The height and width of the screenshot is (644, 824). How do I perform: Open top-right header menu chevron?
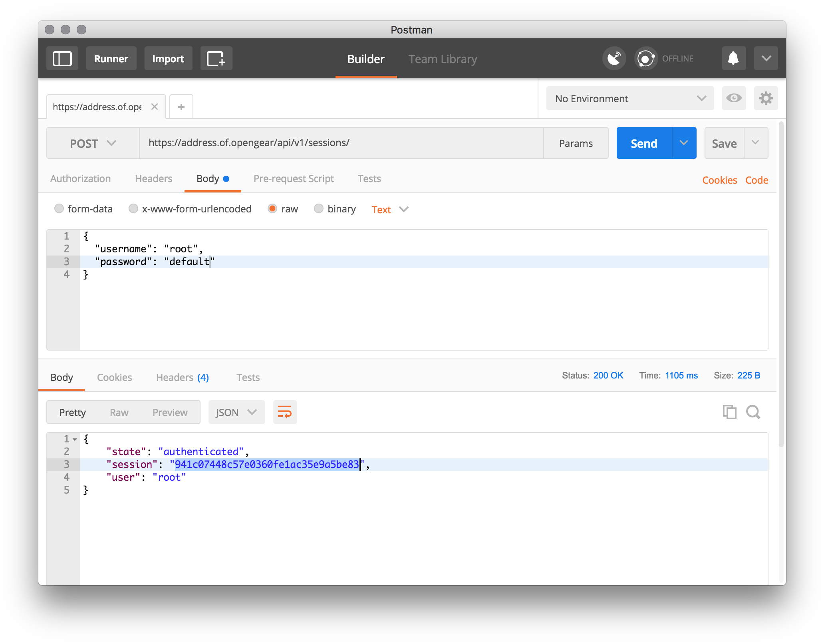pyautogui.click(x=766, y=59)
